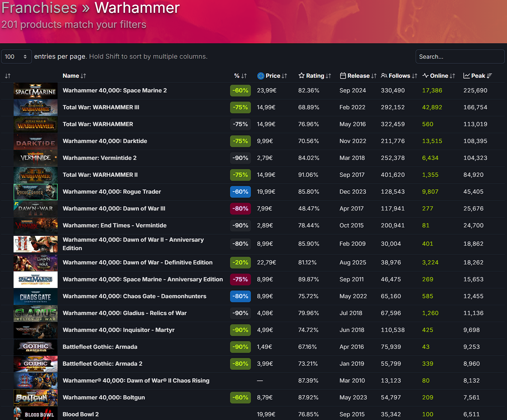Viewport: 507px width, 420px height.
Task: Click Vermintide 2 game thumbnail
Action: pos(36,158)
